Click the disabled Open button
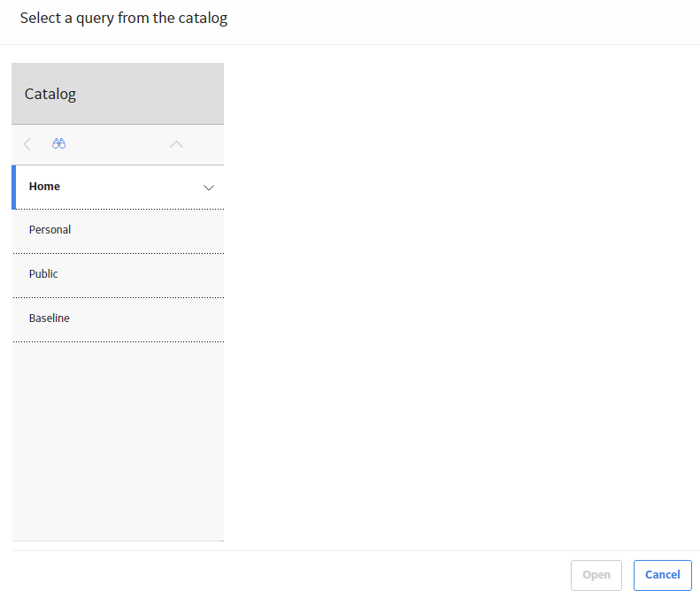This screenshot has width=700, height=598. click(596, 575)
